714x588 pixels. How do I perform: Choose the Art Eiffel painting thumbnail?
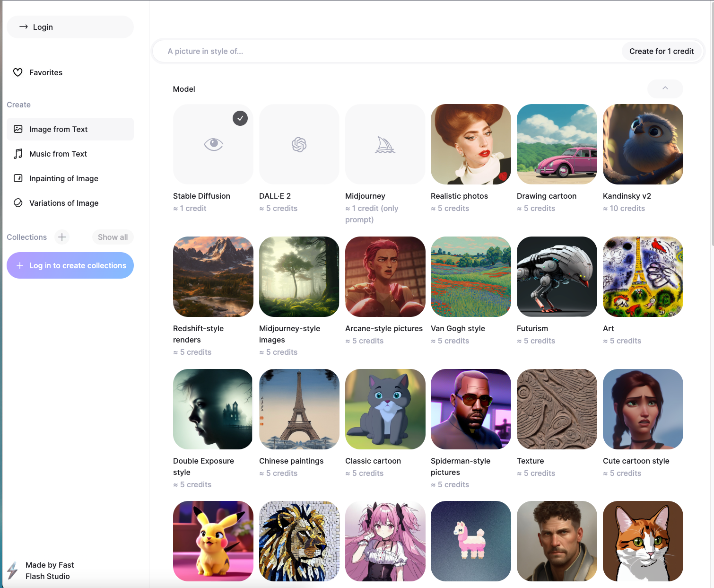(x=643, y=277)
